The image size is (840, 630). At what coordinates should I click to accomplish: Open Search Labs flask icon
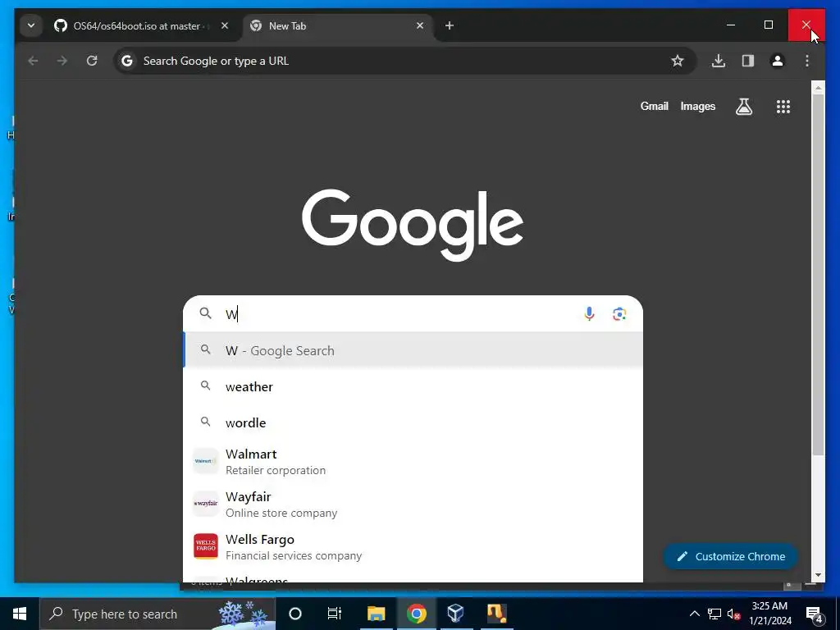(x=743, y=107)
